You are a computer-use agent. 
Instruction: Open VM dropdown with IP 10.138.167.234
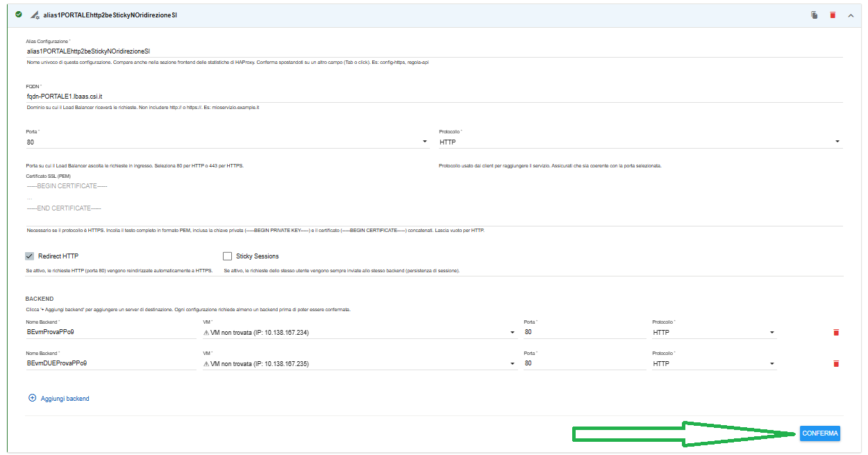click(x=360, y=333)
